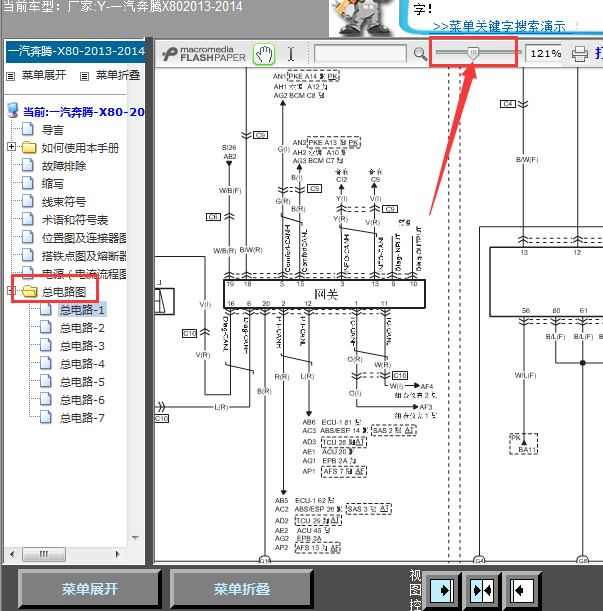Click the 菜单展开 link at top of sidebar
603x611 pixels.
pos(44,75)
